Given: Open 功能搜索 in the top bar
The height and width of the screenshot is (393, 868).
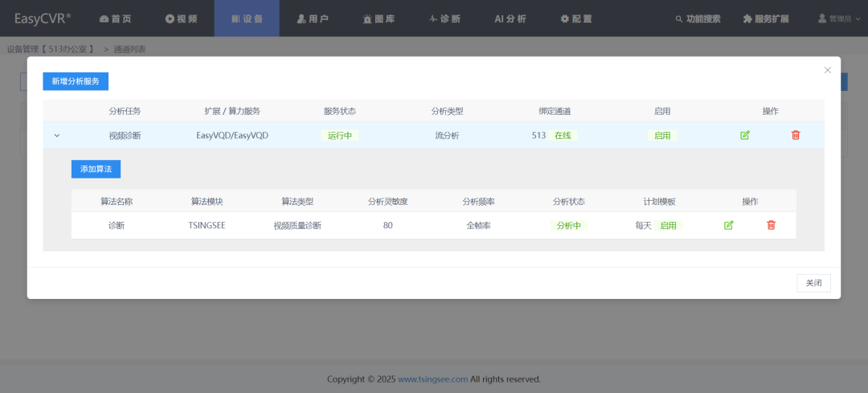Looking at the screenshot, I should [x=698, y=18].
